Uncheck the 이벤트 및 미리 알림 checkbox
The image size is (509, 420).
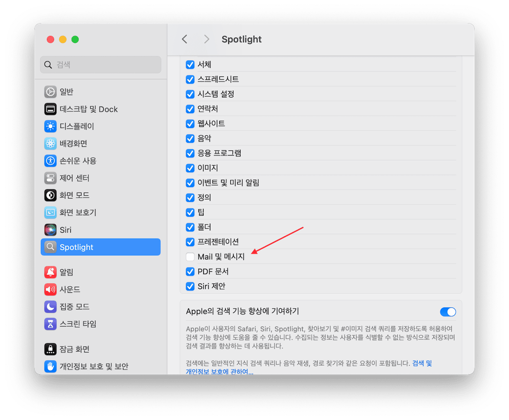click(x=190, y=183)
